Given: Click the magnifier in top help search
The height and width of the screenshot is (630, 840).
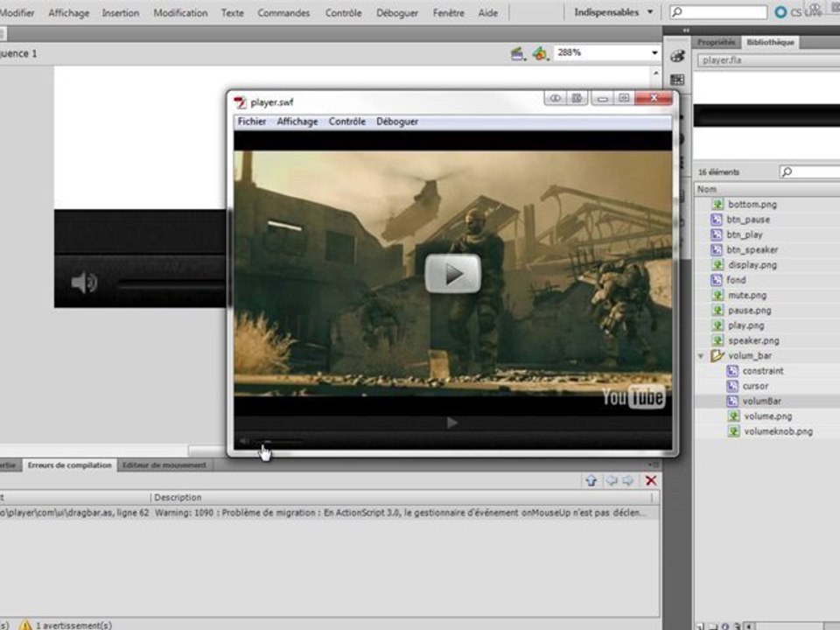Looking at the screenshot, I should (677, 11).
